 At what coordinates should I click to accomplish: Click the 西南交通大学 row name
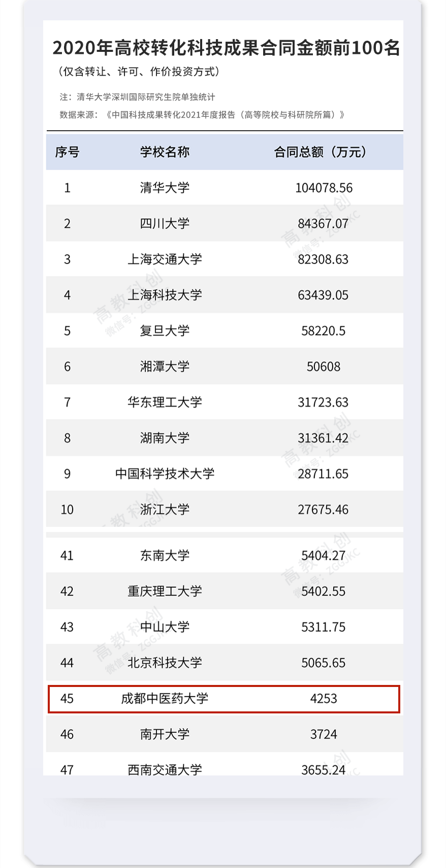click(x=165, y=769)
